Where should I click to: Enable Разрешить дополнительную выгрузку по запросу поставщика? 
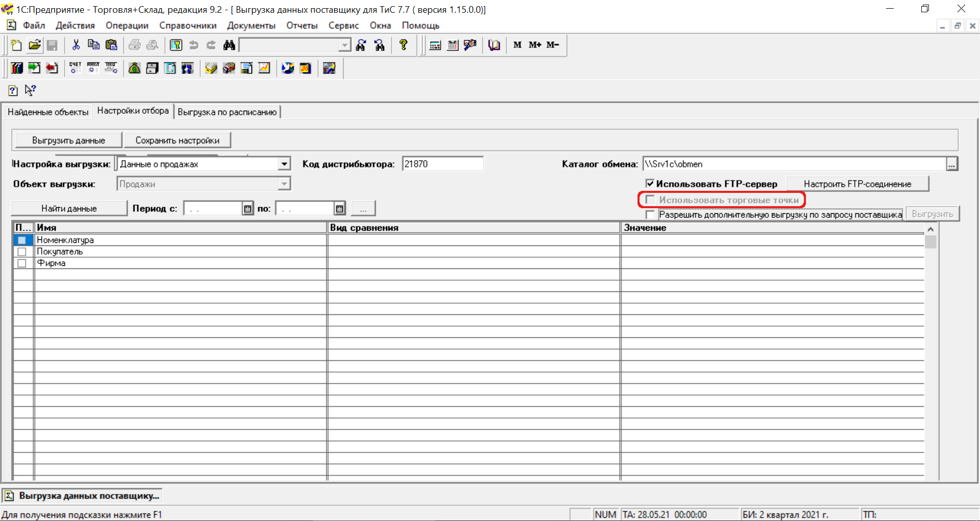click(x=650, y=215)
